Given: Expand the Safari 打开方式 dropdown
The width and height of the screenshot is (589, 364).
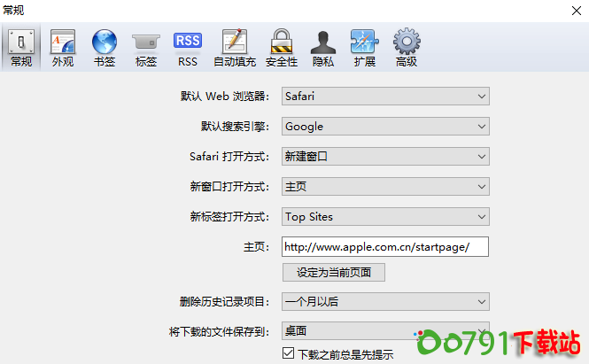Looking at the screenshot, I should [385, 156].
